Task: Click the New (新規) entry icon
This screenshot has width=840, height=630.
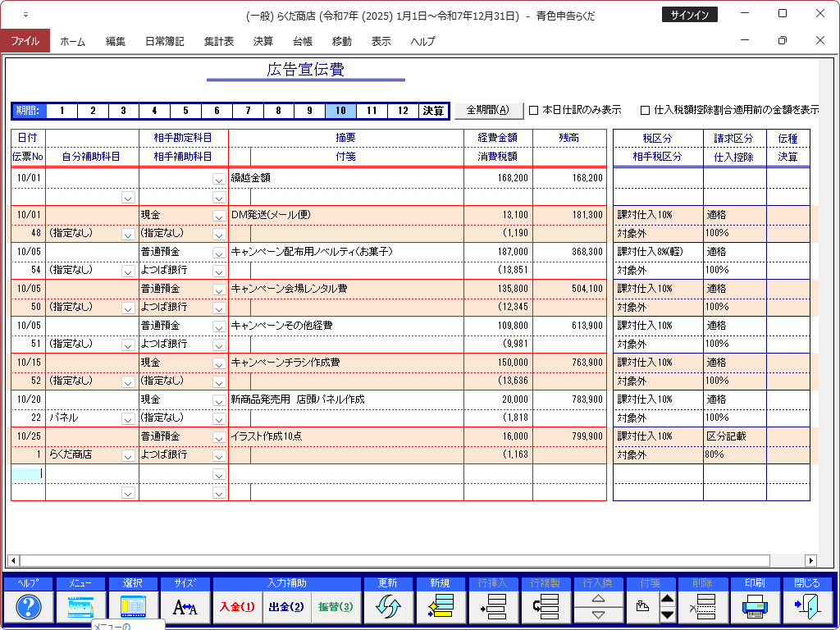Action: [x=440, y=607]
